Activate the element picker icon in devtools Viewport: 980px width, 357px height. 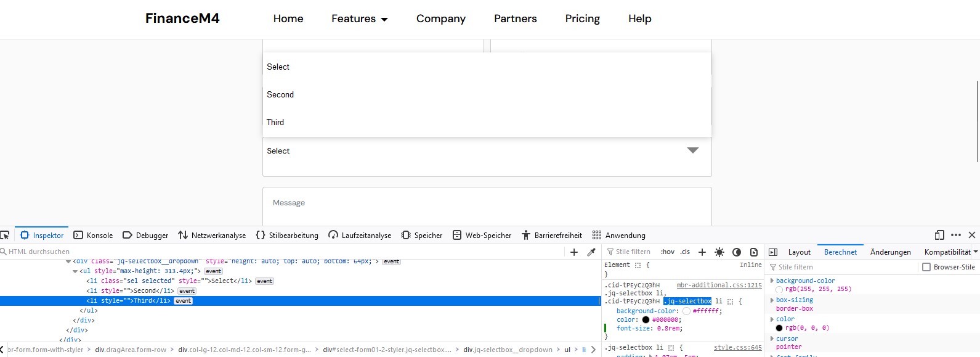[x=5, y=235]
